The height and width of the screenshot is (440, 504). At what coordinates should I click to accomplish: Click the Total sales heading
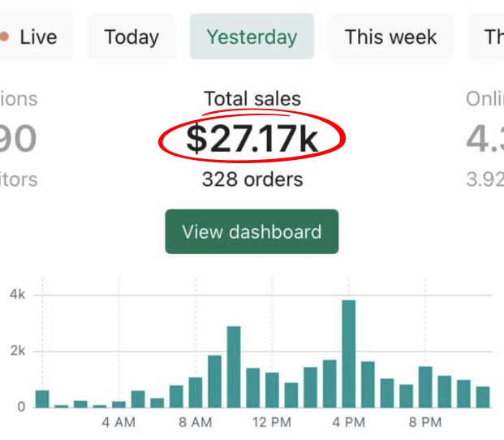[x=252, y=100]
